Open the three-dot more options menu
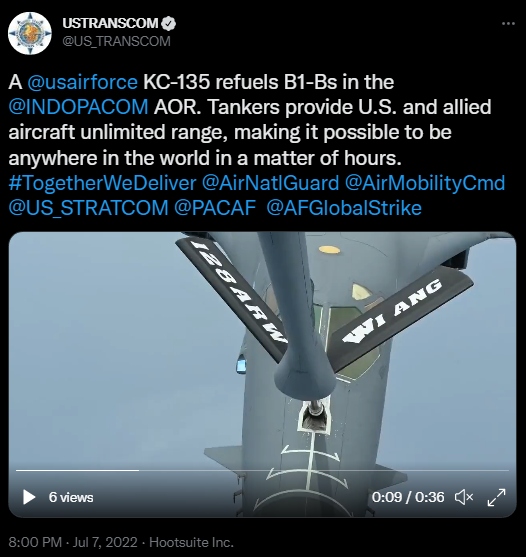Viewport: 526px width, 557px height. (x=508, y=24)
